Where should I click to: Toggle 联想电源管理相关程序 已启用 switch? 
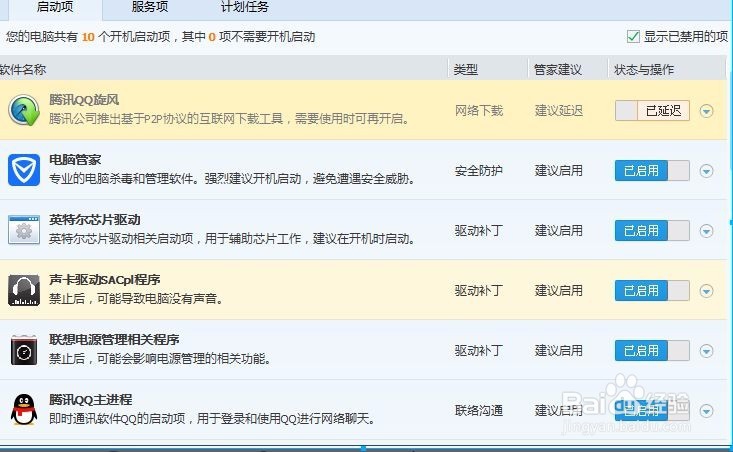(652, 351)
